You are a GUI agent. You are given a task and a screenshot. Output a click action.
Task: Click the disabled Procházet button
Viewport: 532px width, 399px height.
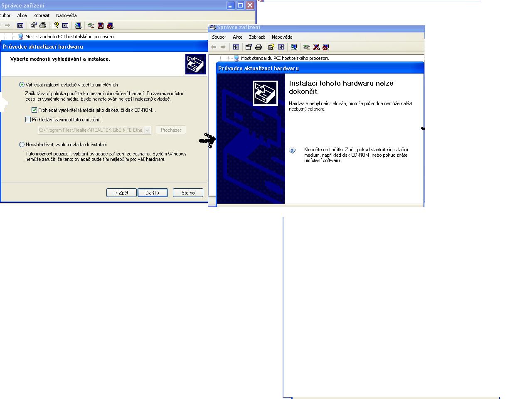[171, 130]
